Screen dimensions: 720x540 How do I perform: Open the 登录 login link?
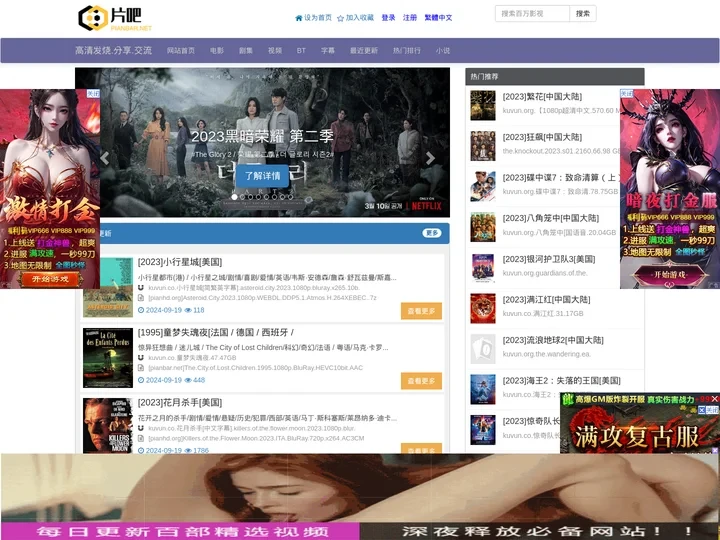[388, 17]
